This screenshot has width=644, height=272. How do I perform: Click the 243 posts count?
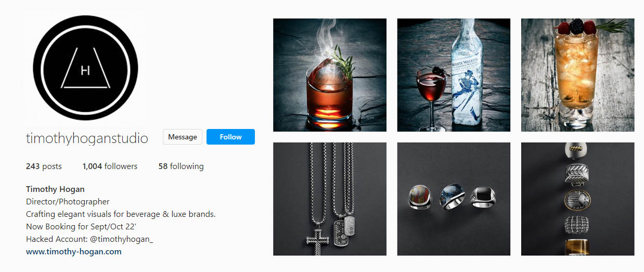(44, 166)
